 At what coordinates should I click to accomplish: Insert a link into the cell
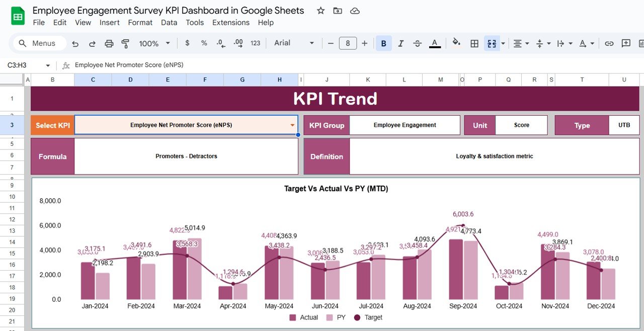pos(609,44)
